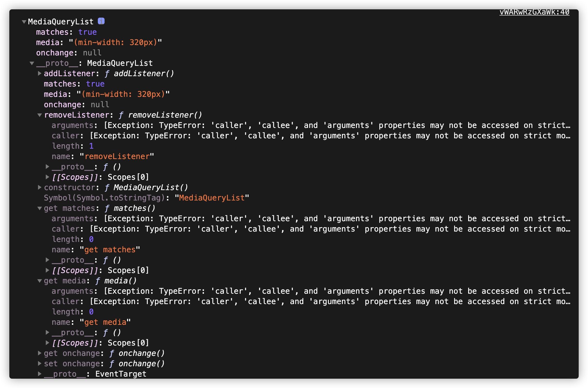Expand the __proto__: EventTarget node
588x388 pixels.
[40, 374]
